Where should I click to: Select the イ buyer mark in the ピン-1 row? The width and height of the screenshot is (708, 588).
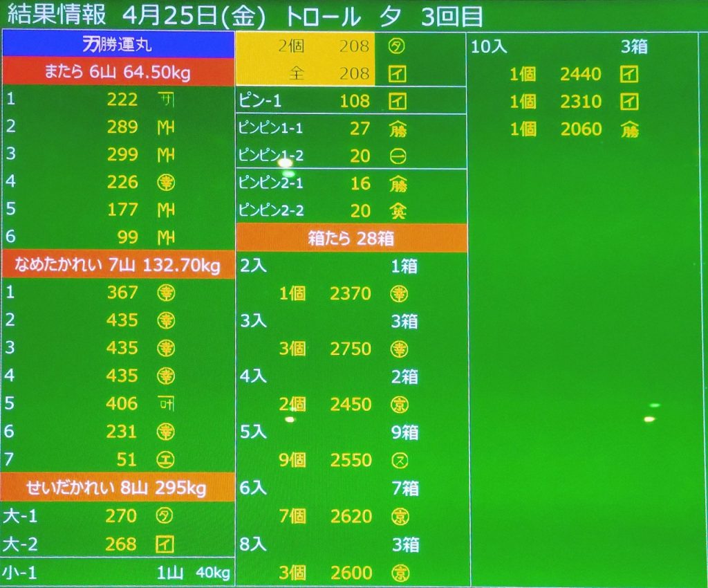[398, 101]
